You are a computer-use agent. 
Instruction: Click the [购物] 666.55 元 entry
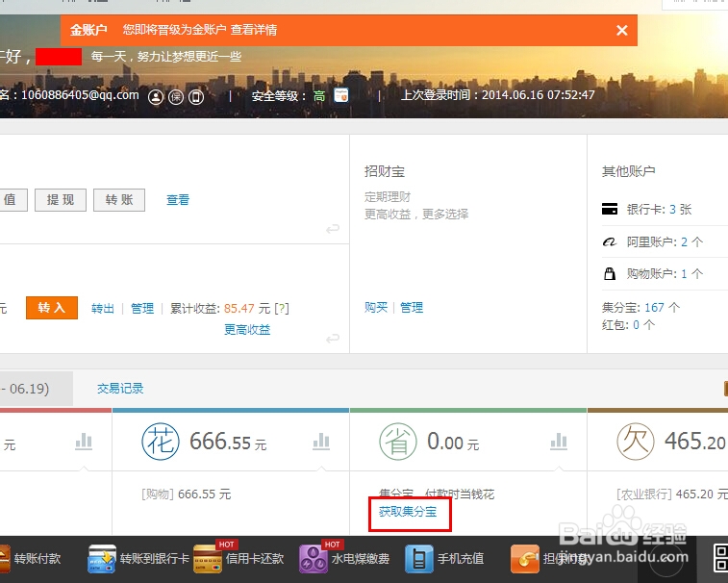point(187,494)
